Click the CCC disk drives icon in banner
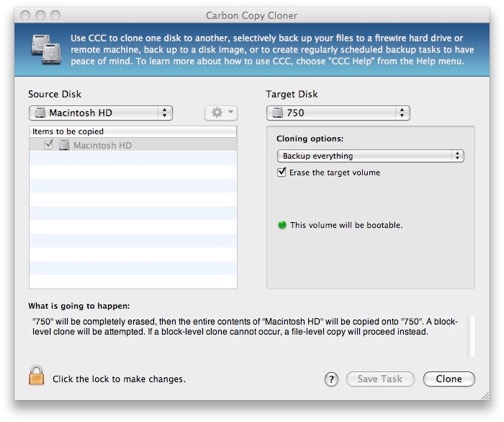Image resolution: width=504 pixels, height=422 pixels. tap(47, 49)
